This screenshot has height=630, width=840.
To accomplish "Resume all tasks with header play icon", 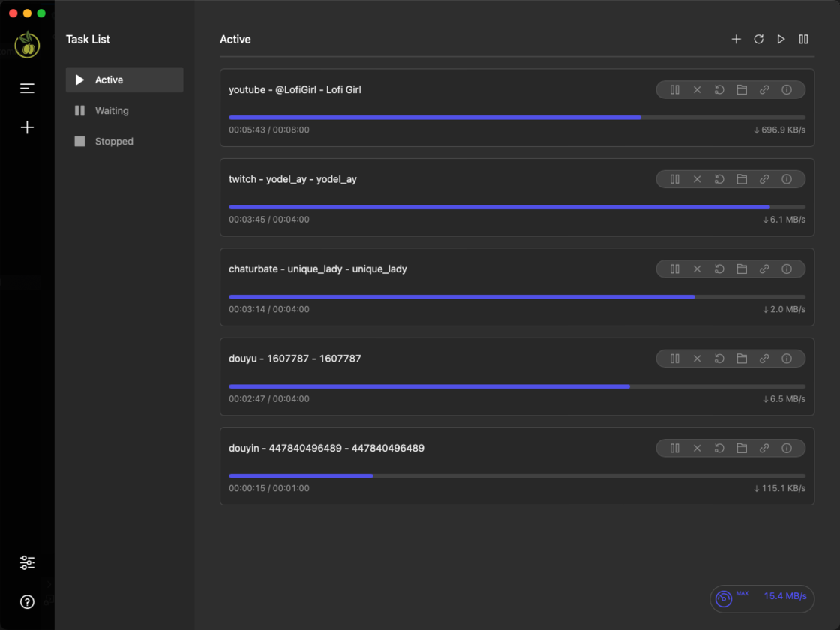I will point(781,39).
